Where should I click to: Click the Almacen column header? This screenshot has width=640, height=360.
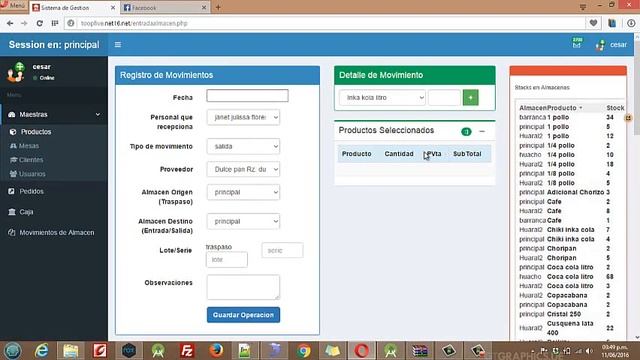tap(533, 108)
